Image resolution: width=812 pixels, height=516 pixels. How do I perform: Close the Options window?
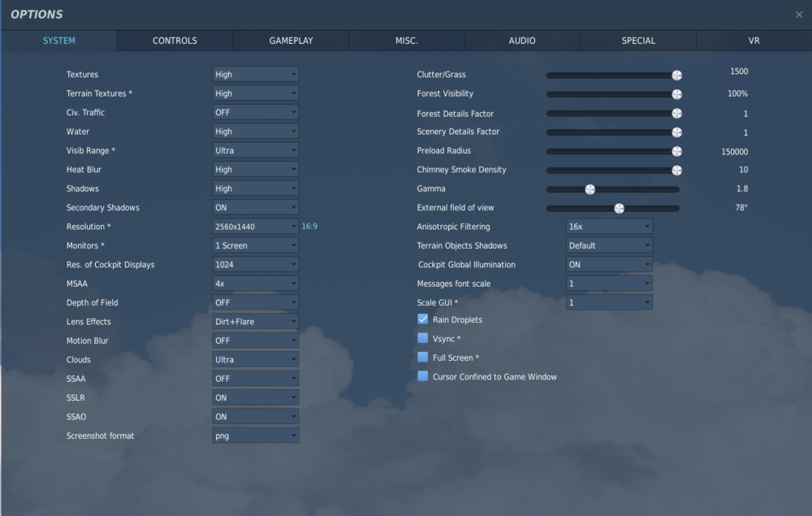click(799, 14)
